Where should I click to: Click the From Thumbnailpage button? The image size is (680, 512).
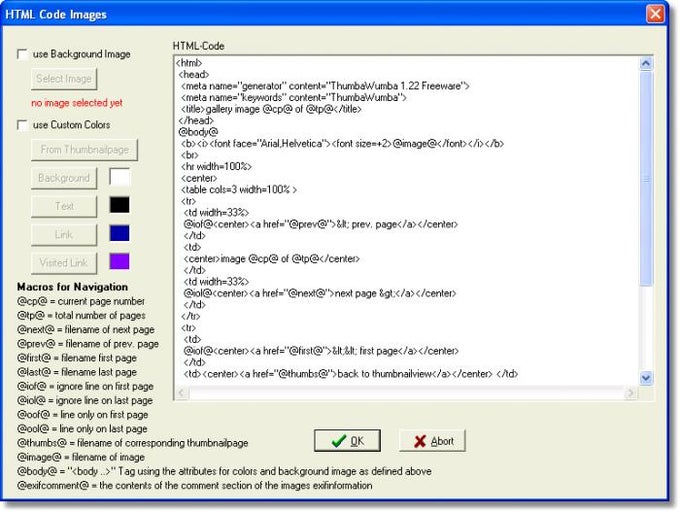click(x=85, y=150)
